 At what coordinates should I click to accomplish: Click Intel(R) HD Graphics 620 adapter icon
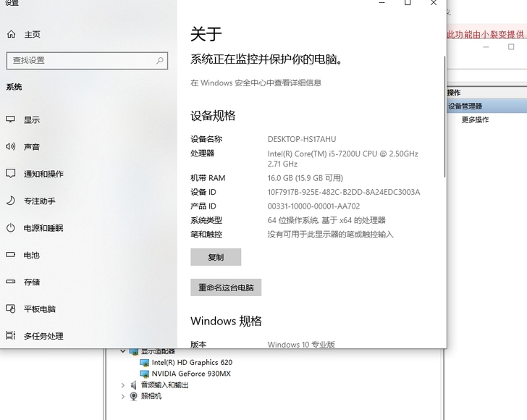[x=144, y=363]
